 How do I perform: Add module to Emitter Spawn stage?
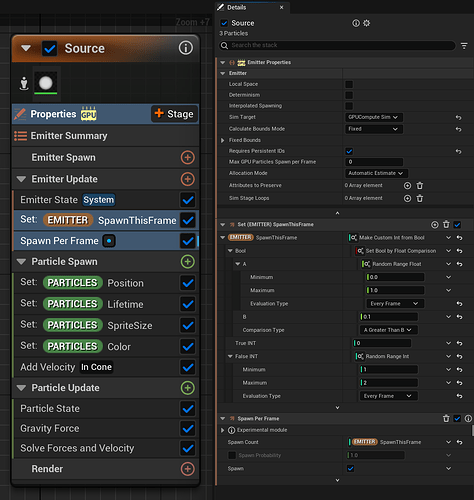(x=188, y=157)
